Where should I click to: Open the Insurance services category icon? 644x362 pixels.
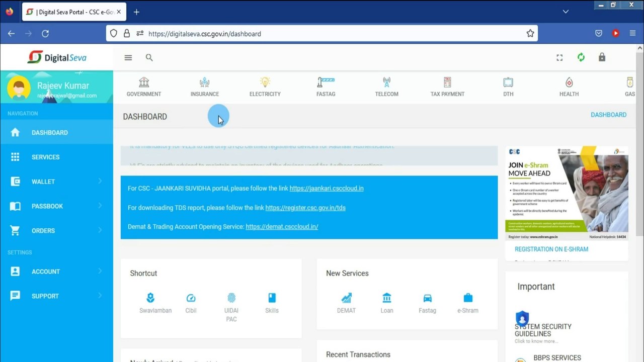204,82
